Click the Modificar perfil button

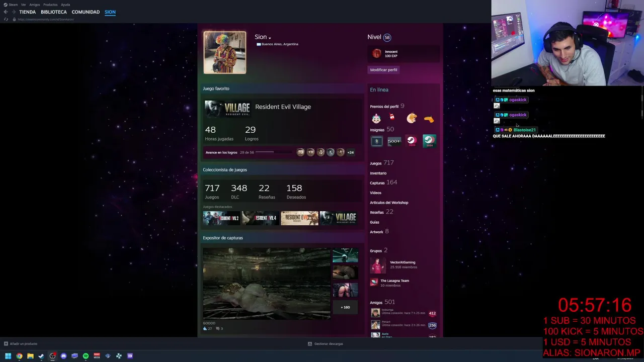click(x=383, y=70)
